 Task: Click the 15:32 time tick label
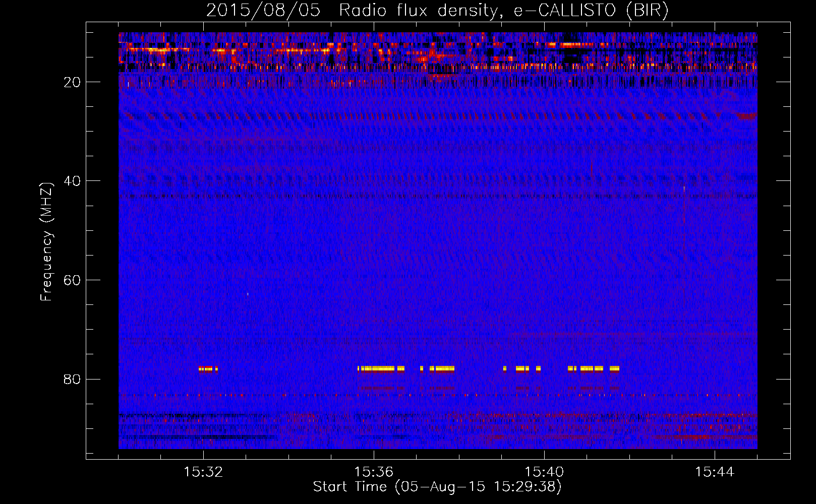203,472
